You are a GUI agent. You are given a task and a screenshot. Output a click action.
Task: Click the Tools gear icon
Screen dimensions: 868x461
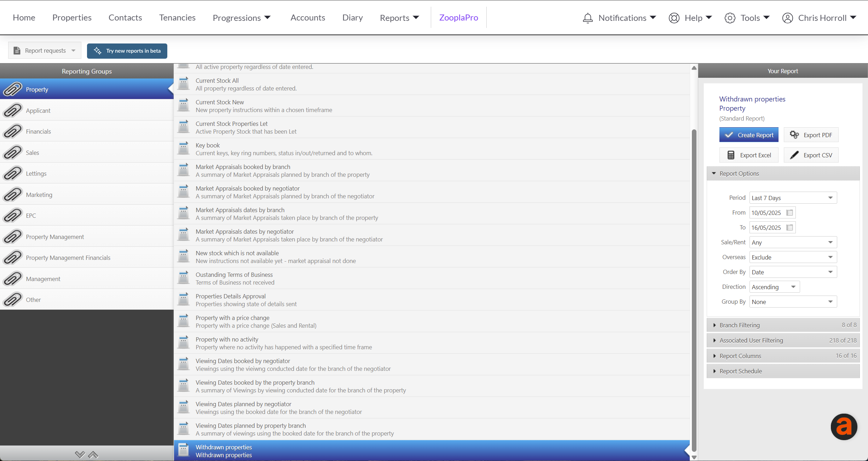point(730,18)
